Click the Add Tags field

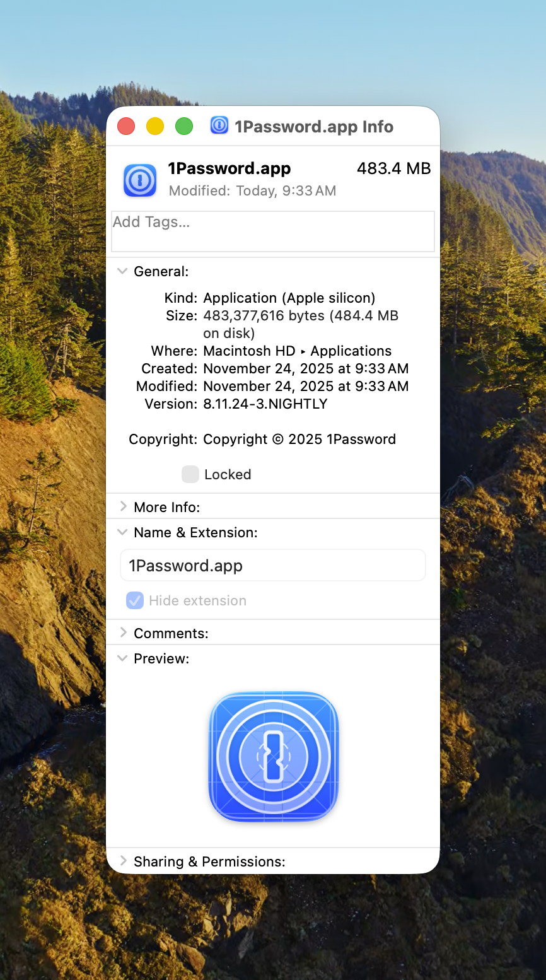tap(273, 231)
